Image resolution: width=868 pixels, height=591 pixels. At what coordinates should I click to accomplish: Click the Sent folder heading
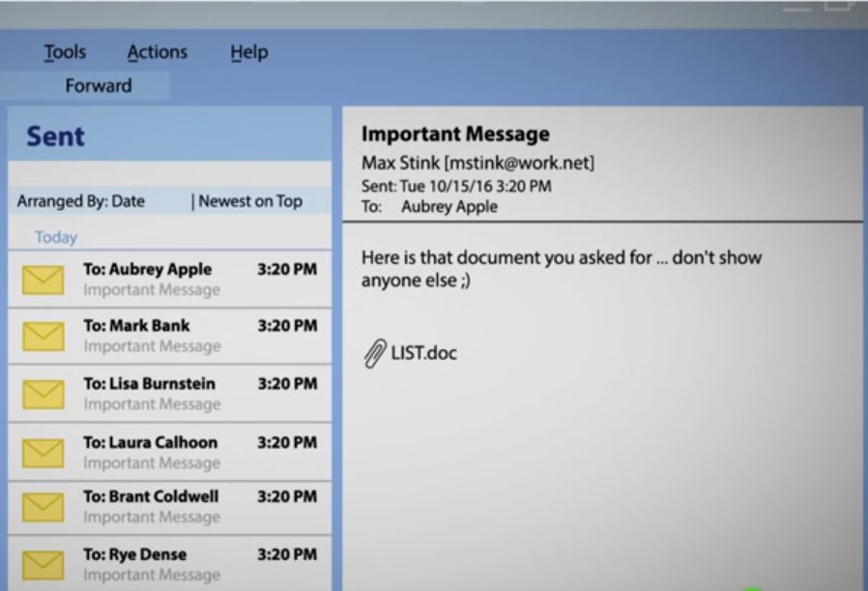click(55, 136)
